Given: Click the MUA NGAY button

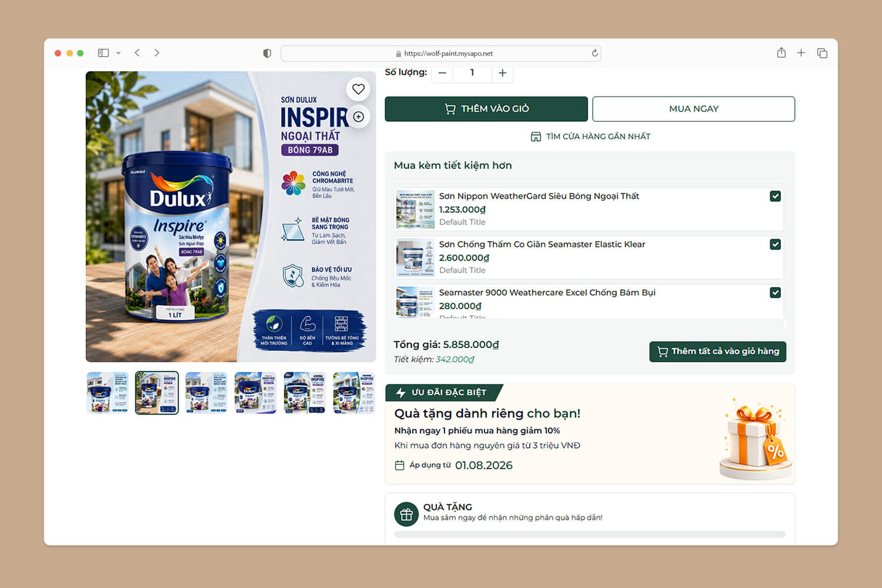Looking at the screenshot, I should (x=694, y=109).
